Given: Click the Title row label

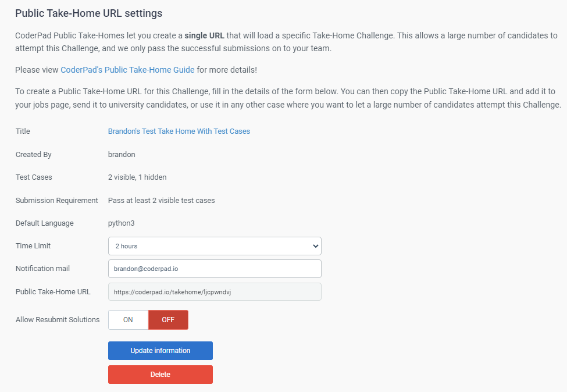Looking at the screenshot, I should pyautogui.click(x=22, y=131).
